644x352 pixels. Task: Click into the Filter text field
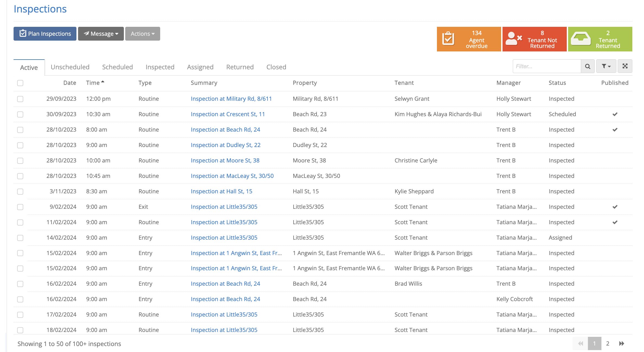[x=547, y=66]
